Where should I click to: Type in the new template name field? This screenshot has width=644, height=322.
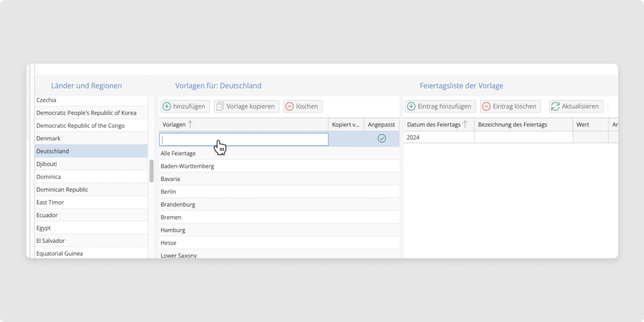[x=244, y=139]
